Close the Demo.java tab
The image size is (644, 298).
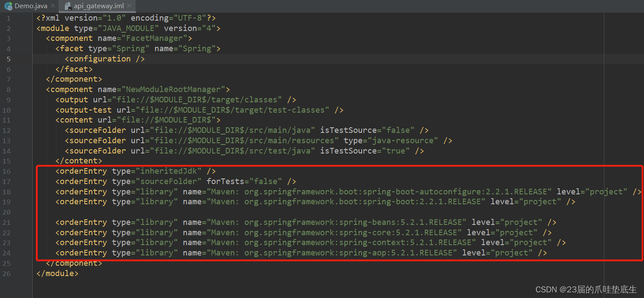click(x=53, y=6)
